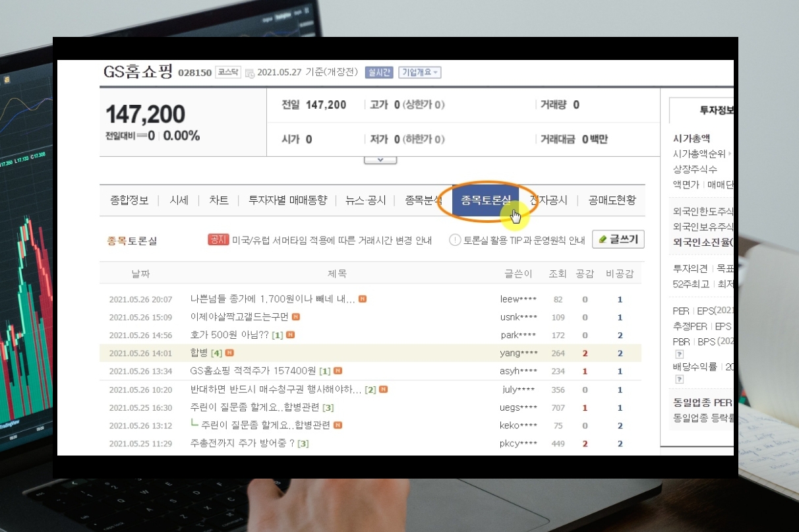Click 시가총액순위 link in right panel

point(699,154)
